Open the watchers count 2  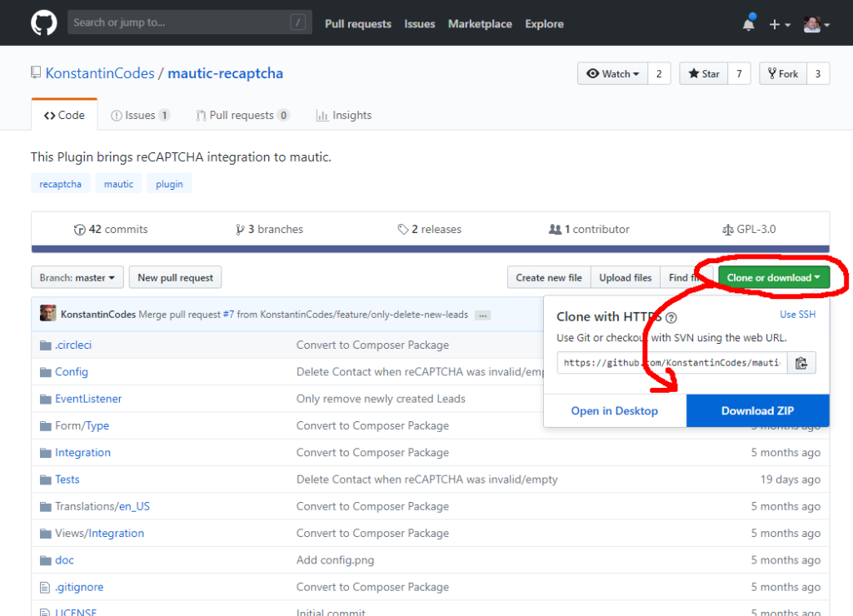pos(659,74)
